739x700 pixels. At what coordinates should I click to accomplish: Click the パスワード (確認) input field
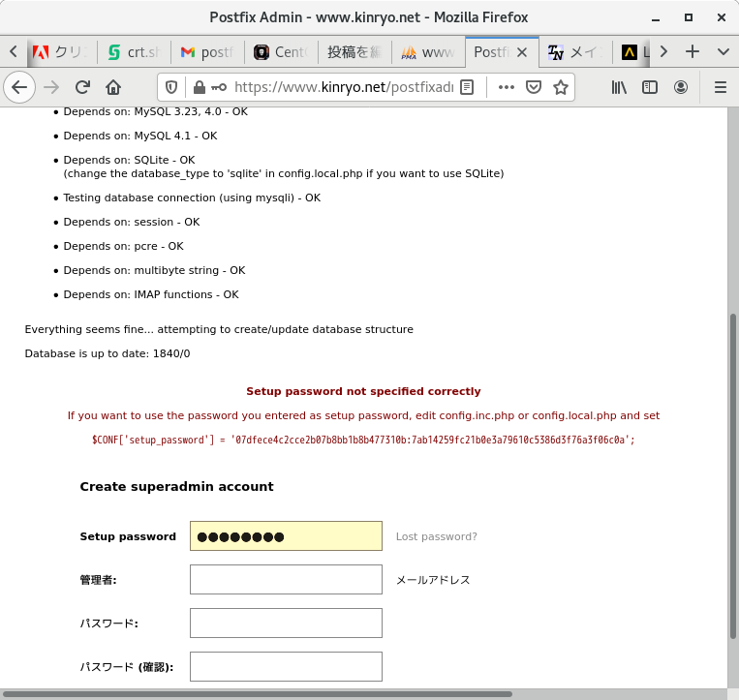pos(286,666)
